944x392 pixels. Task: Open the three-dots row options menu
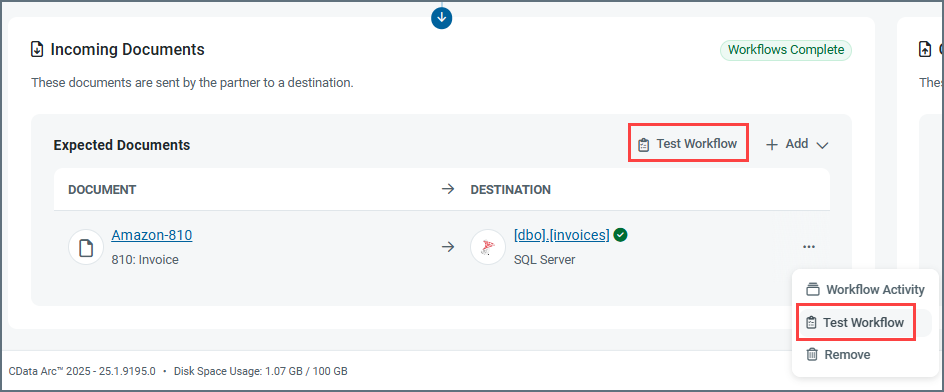tap(809, 247)
